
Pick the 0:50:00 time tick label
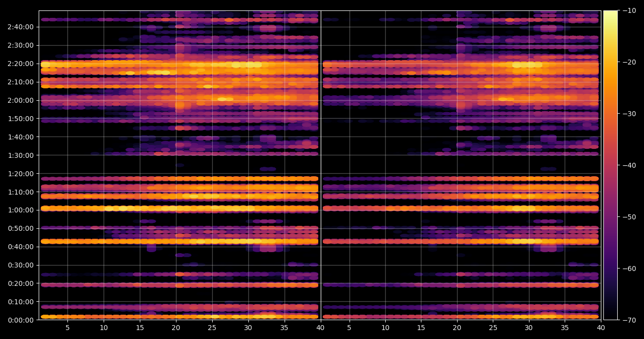21,228
